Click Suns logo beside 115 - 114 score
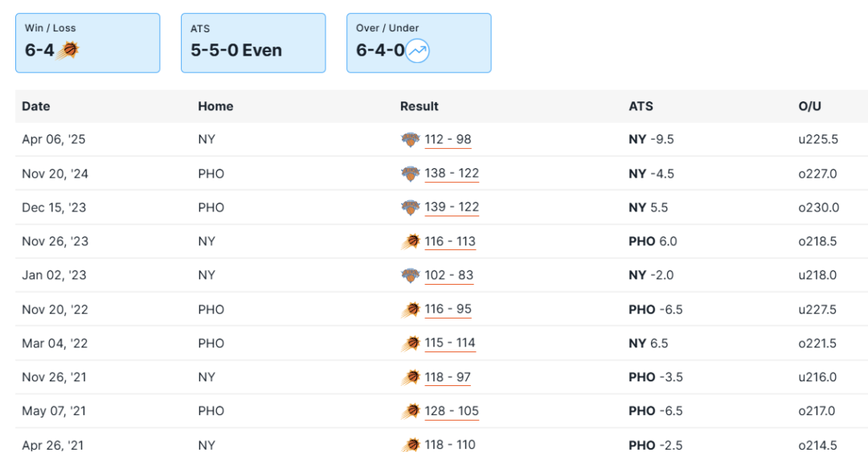 coord(410,343)
